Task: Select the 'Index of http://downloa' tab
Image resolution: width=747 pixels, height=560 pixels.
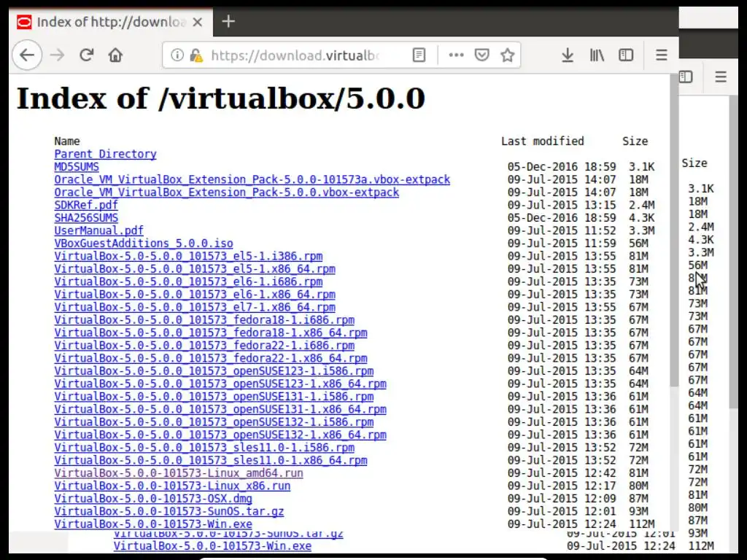Action: coord(111,22)
